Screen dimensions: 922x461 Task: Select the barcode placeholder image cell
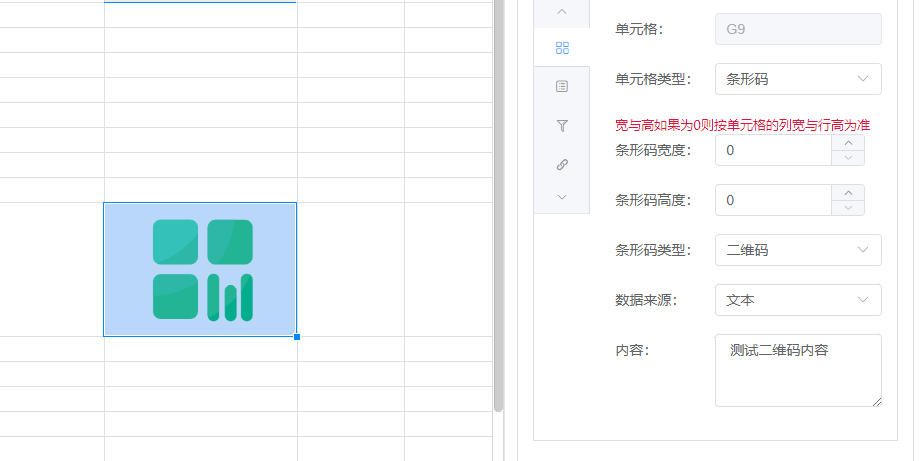click(200, 269)
